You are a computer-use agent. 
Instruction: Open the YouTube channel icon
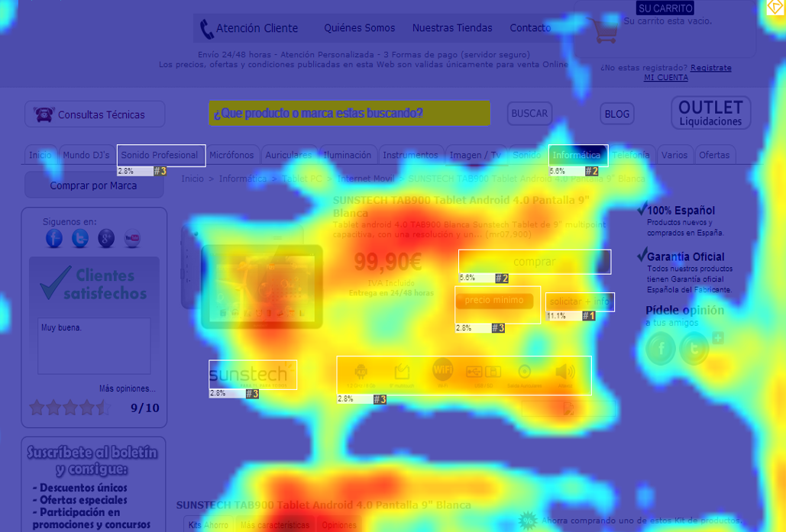132,238
